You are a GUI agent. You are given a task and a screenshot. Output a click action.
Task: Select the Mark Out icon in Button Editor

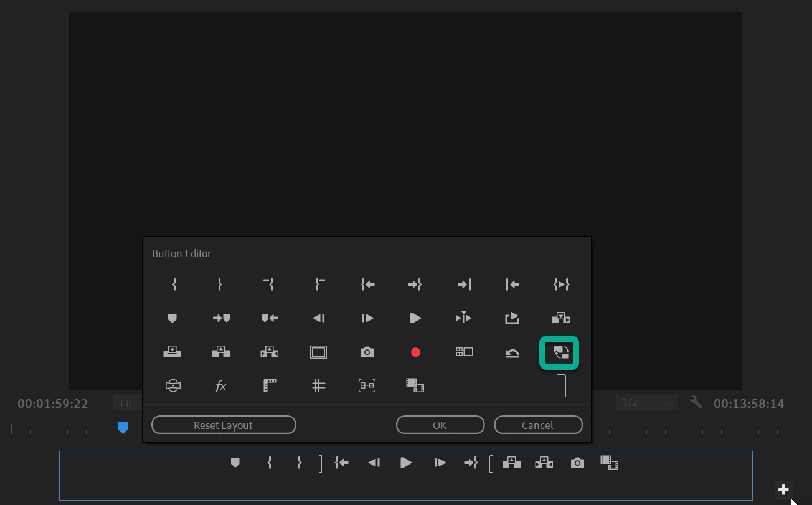[220, 285]
